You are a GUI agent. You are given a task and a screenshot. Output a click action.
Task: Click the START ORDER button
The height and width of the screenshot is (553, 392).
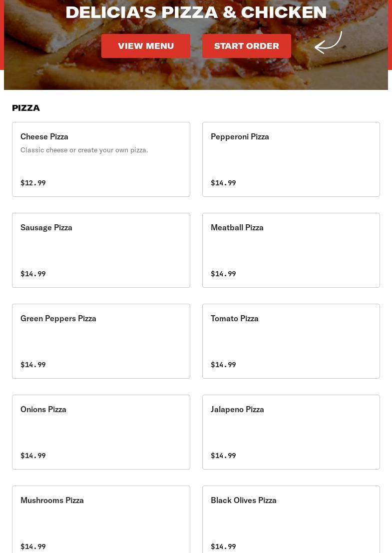coord(246,46)
